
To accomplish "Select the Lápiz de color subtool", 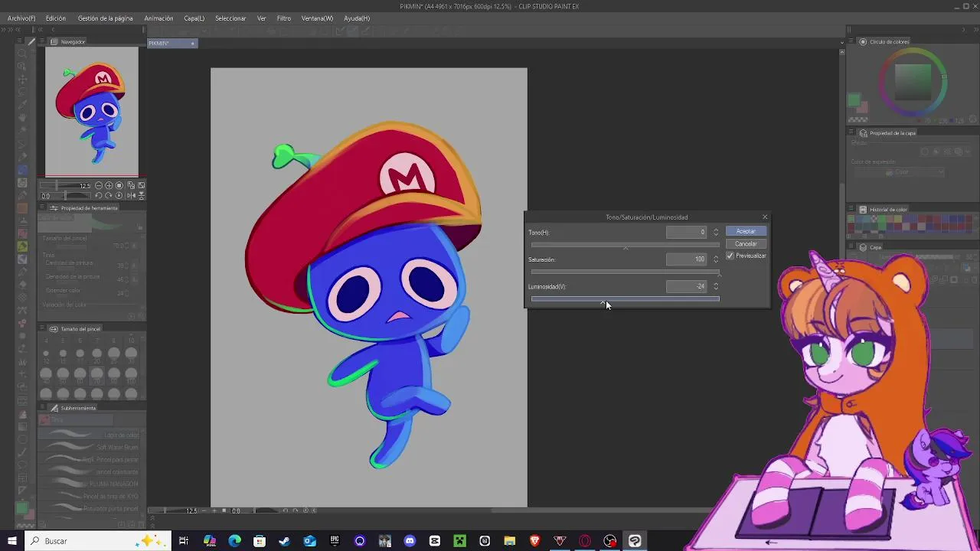I will click(x=90, y=435).
